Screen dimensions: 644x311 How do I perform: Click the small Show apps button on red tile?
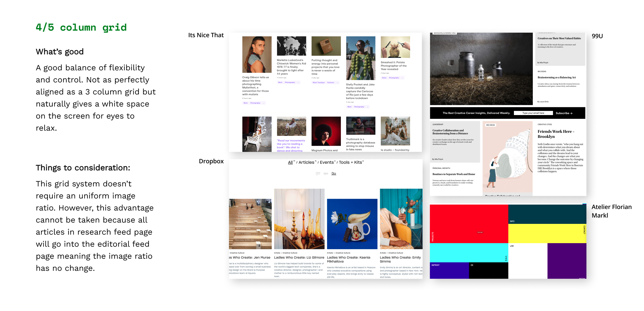pos(480,232)
